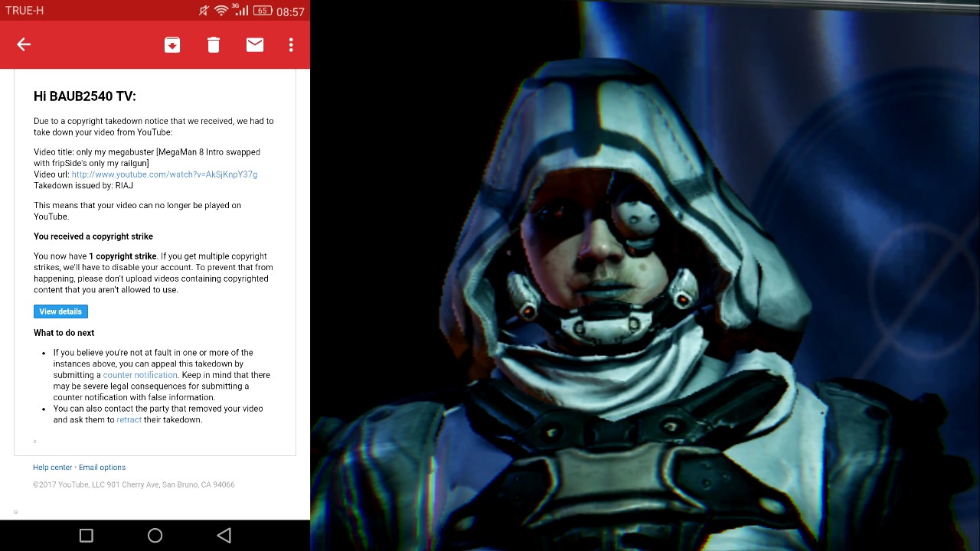Delete the email using trash icon

point(214,45)
